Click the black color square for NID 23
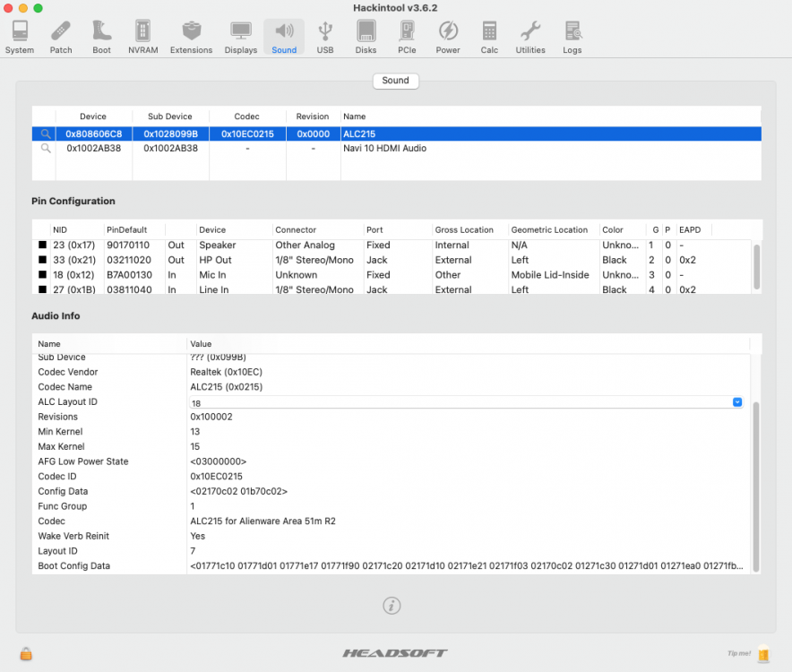The image size is (792, 672). [x=42, y=245]
